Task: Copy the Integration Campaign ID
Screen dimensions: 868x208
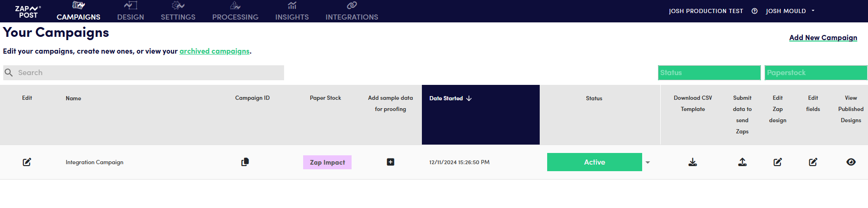Action: [245, 162]
